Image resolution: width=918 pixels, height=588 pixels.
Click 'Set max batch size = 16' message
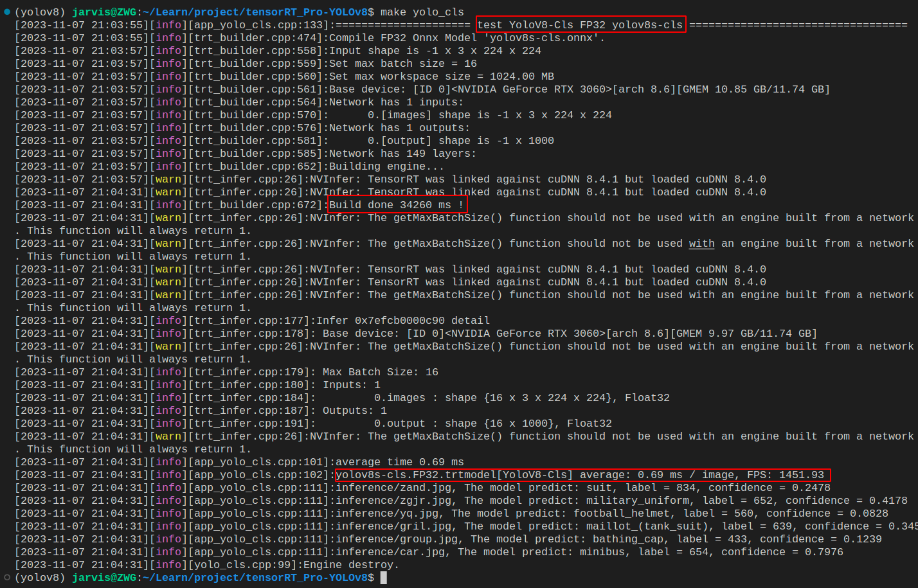pos(403,64)
